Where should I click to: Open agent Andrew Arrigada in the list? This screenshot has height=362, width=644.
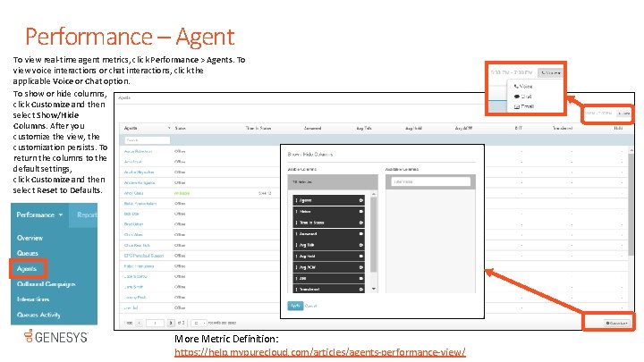pos(140,182)
